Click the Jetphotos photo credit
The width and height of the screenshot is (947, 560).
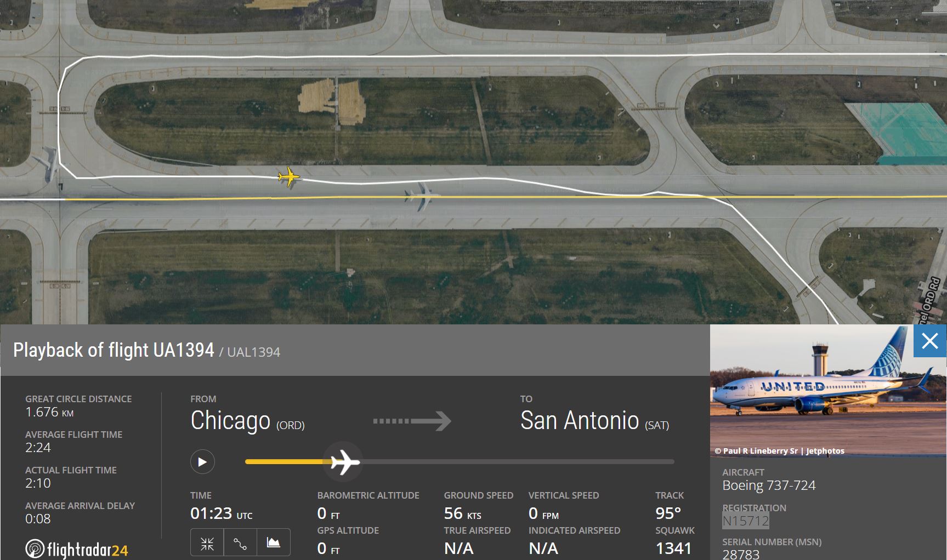(x=779, y=451)
